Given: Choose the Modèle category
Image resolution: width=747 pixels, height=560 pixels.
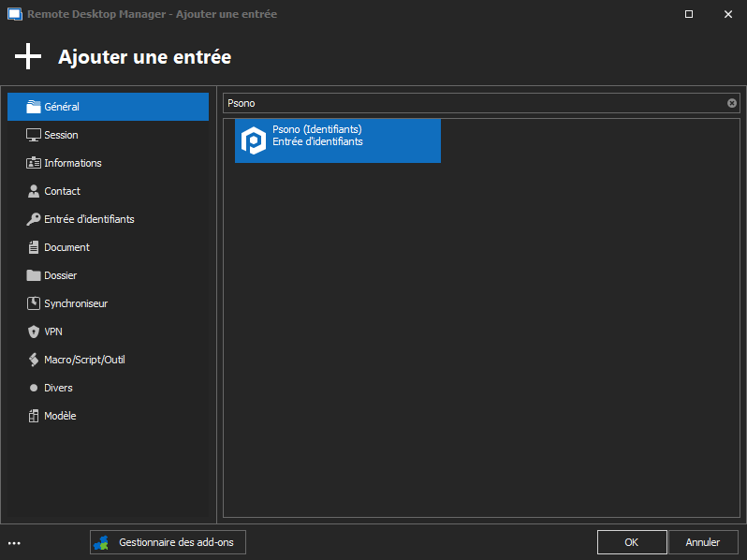Looking at the screenshot, I should pos(60,416).
